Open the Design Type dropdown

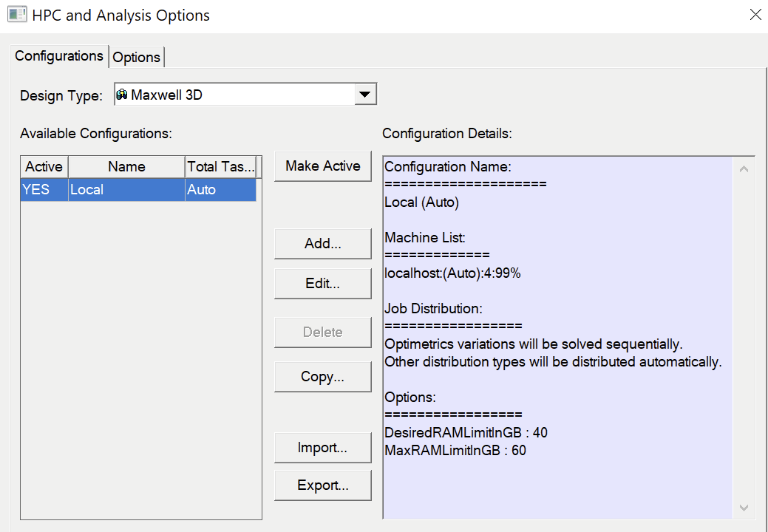coord(365,94)
